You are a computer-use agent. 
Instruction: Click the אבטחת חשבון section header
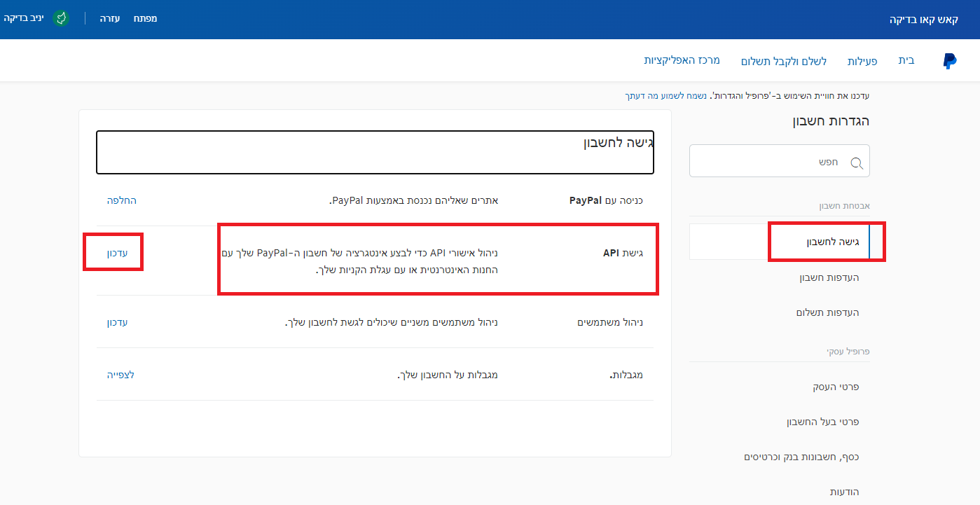pyautogui.click(x=844, y=207)
